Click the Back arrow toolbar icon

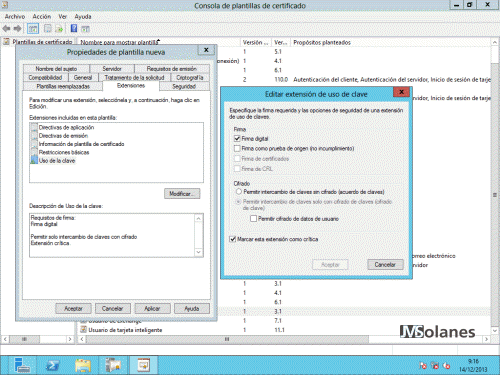(6, 29)
